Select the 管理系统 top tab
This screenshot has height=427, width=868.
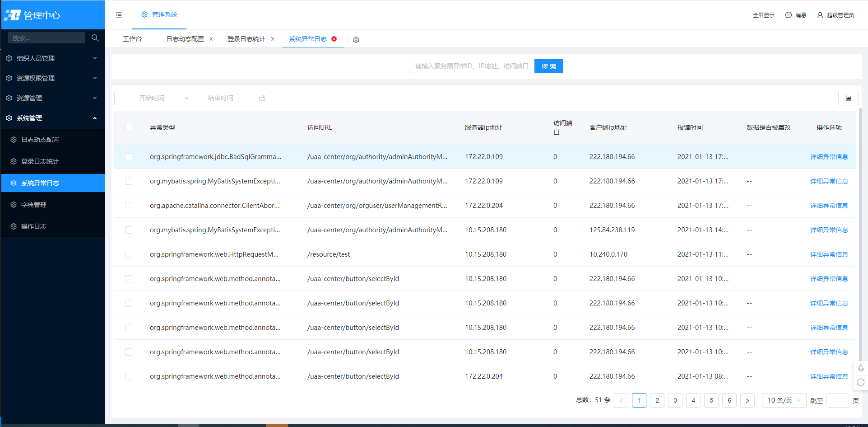coord(159,14)
